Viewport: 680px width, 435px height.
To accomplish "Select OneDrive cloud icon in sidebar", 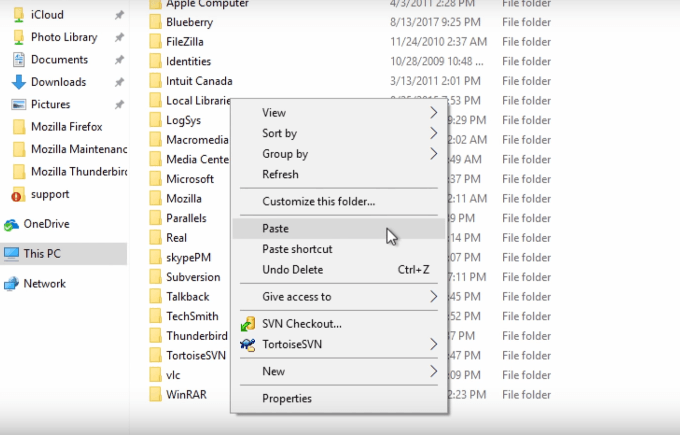I will 11,224.
